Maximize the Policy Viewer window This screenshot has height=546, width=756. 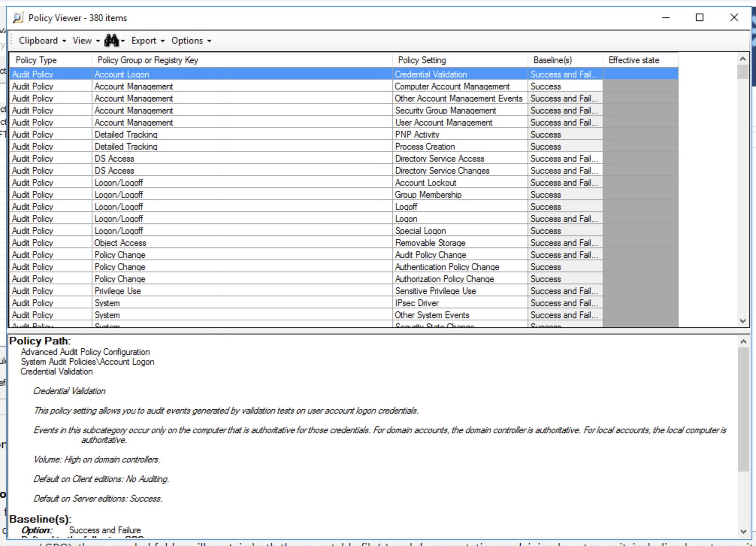[x=699, y=18]
